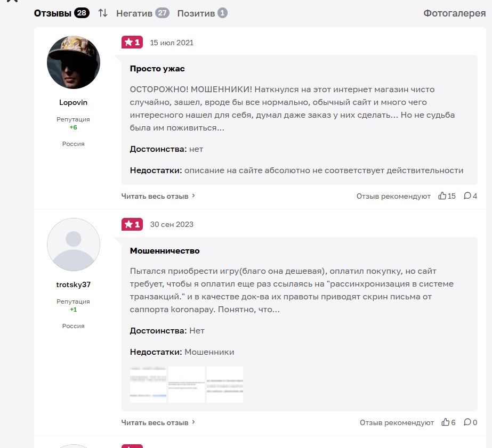Switch to the Негатив tab
This screenshot has height=448, width=492.
(x=142, y=13)
